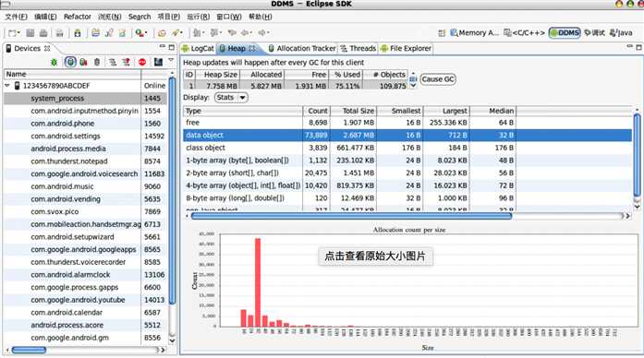Click the New wizard icon in main toolbar

coord(13,33)
